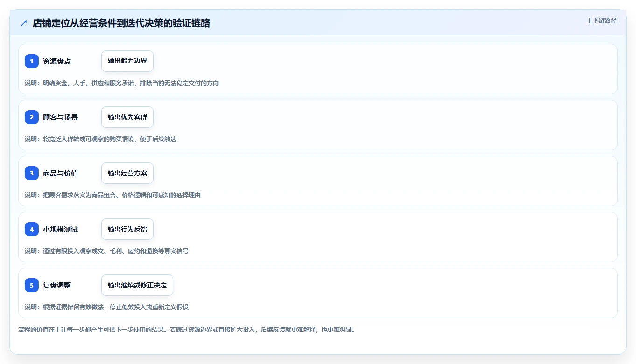Select the 输出优先客群 button
Viewport: 636px width, 364px height.
click(x=127, y=117)
